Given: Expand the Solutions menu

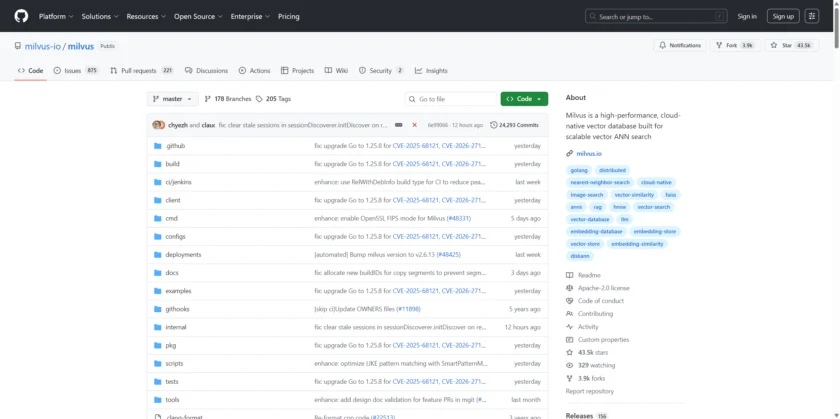Looking at the screenshot, I should [x=100, y=17].
